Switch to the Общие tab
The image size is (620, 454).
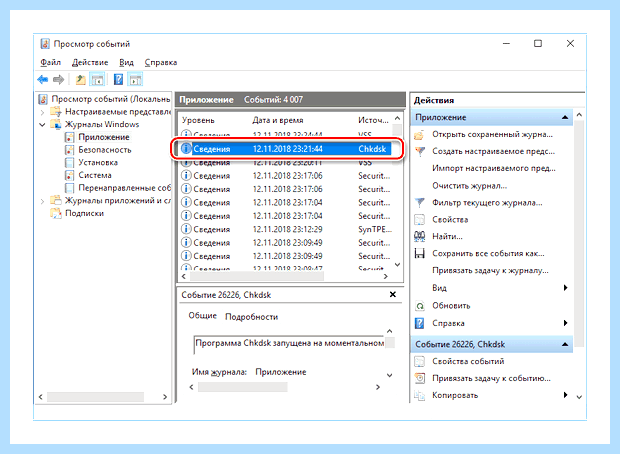202,316
